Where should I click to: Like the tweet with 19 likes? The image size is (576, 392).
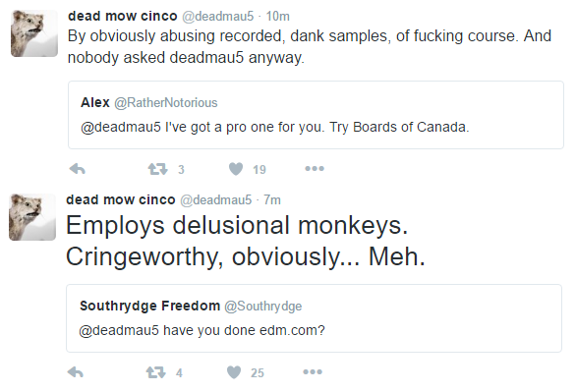tap(236, 169)
